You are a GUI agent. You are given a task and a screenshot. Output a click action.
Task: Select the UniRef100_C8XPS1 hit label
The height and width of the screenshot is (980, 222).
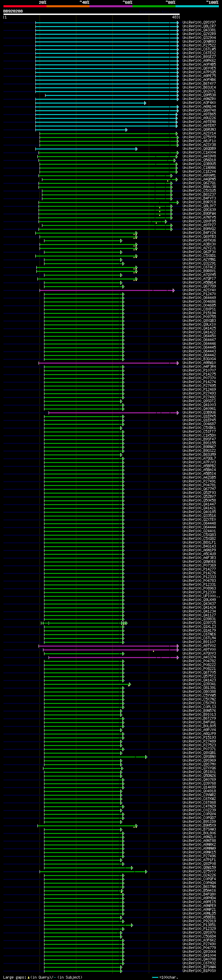point(199,309)
